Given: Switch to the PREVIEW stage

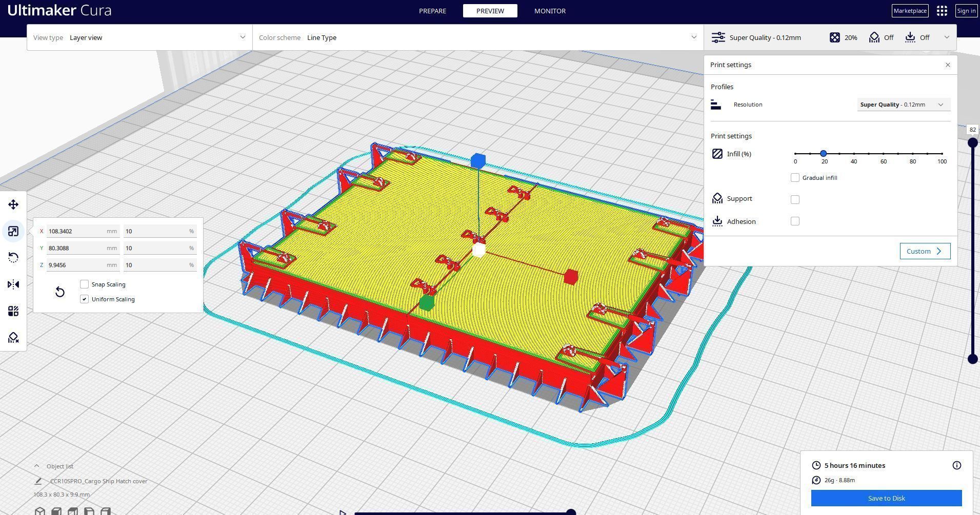Looking at the screenshot, I should [490, 11].
